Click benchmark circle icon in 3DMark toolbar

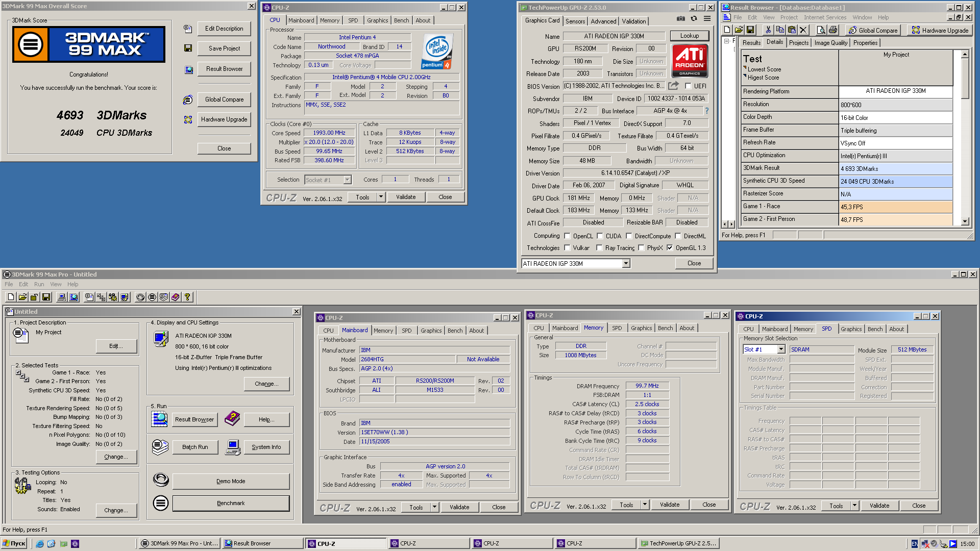152,297
